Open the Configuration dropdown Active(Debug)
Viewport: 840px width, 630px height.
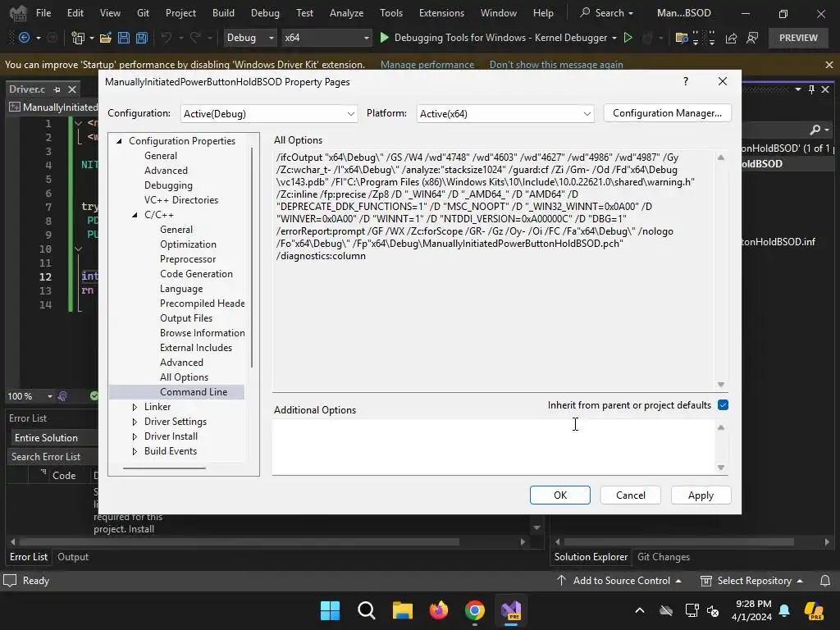tap(269, 113)
